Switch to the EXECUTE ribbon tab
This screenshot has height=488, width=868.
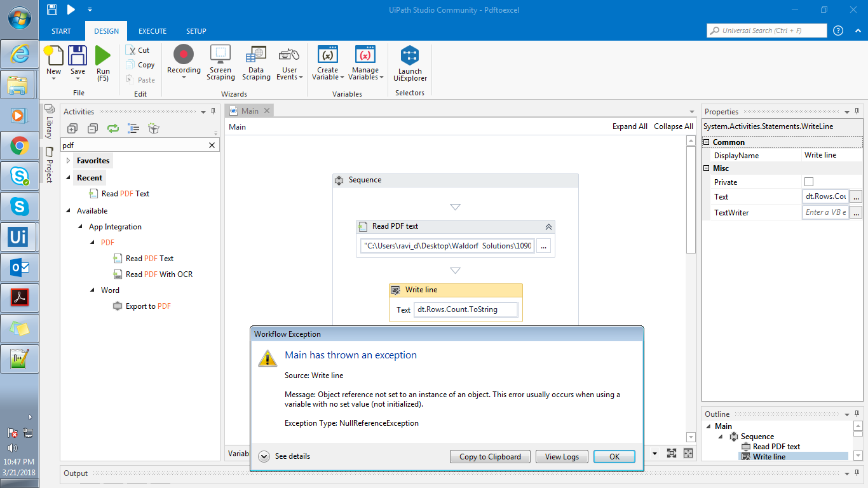pyautogui.click(x=153, y=31)
